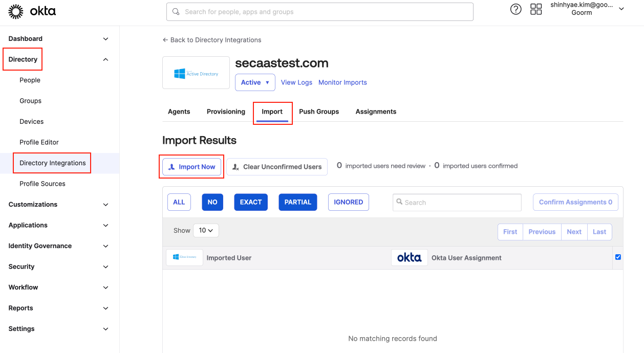This screenshot has width=644, height=353.
Task: Switch to the Provisioning tab
Action: click(226, 112)
